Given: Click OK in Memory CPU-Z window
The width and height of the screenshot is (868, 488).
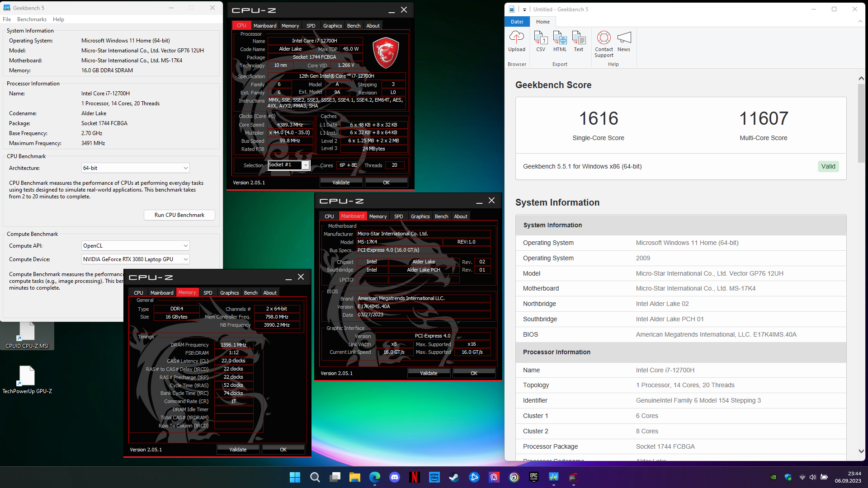Looking at the screenshot, I should pos(283,450).
